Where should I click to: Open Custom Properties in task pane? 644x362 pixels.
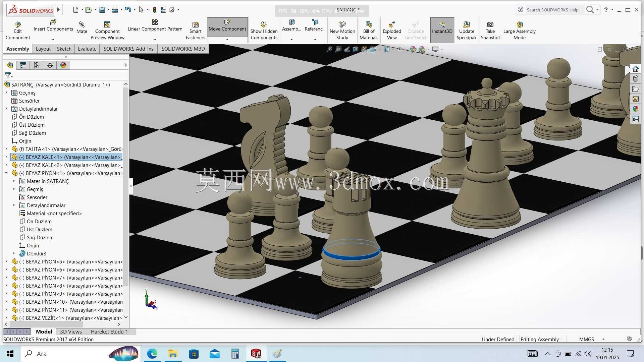pyautogui.click(x=635, y=119)
